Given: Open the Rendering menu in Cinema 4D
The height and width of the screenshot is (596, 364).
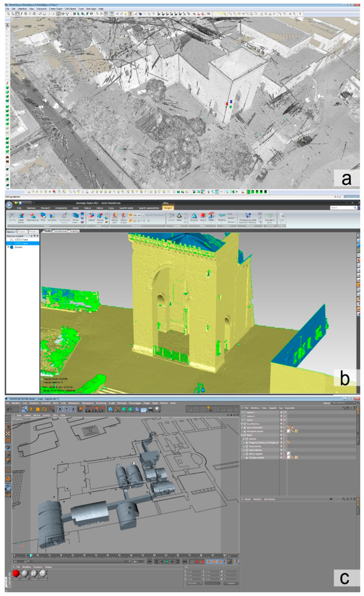Looking at the screenshot, I should pos(101,403).
